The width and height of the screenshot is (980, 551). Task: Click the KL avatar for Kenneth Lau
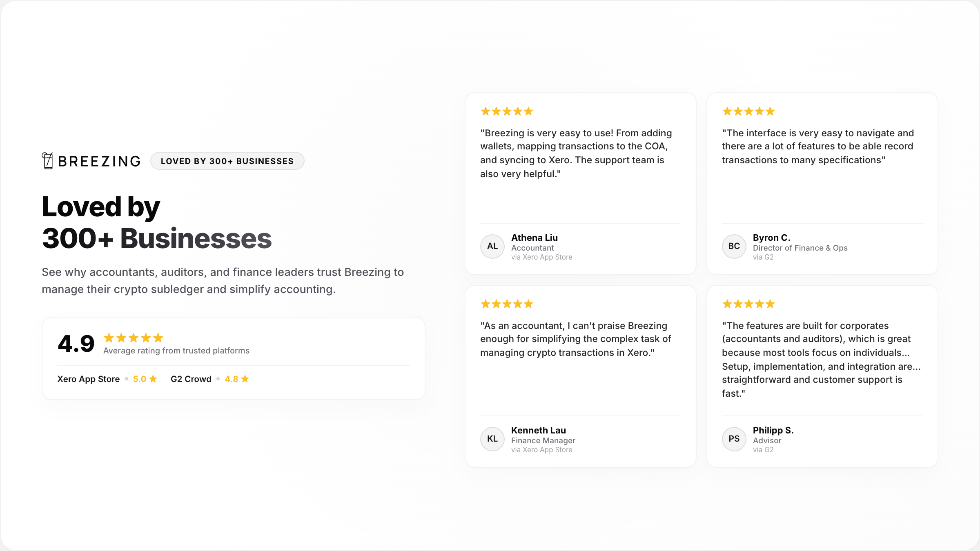point(492,439)
